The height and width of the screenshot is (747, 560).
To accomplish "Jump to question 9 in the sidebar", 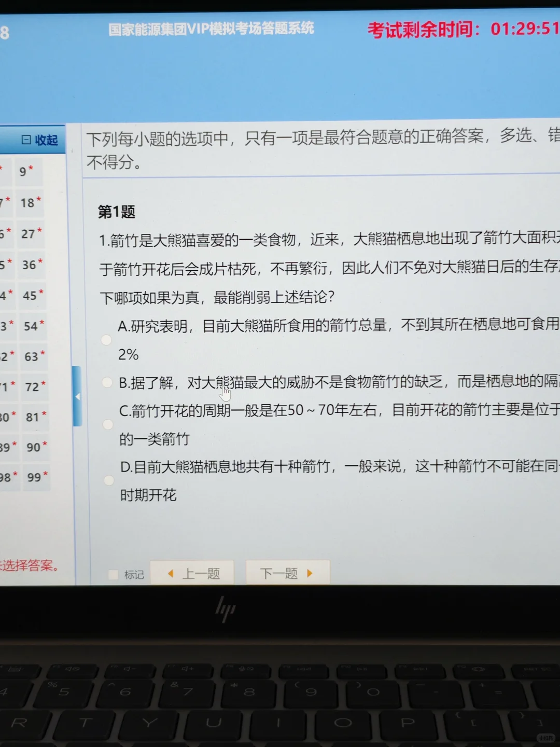I will tap(24, 171).
